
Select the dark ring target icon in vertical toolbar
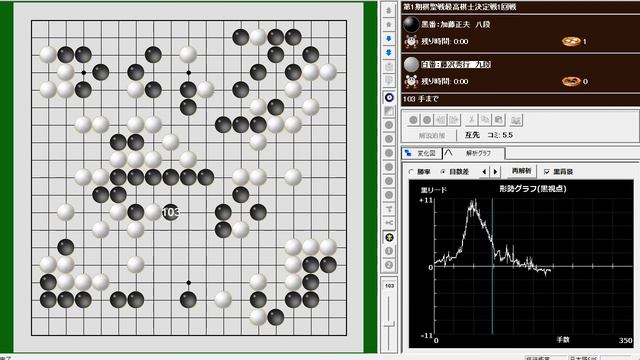[x=389, y=98]
